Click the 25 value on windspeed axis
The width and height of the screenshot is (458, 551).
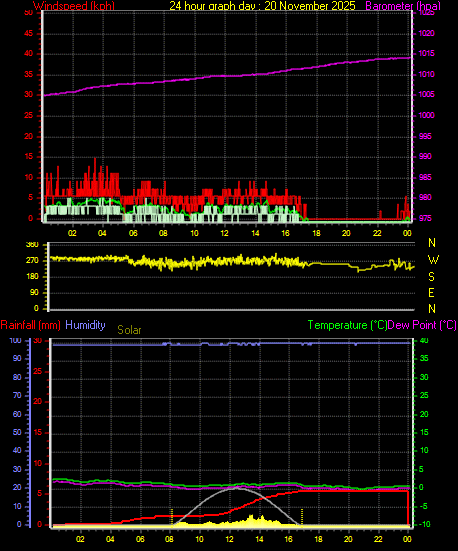tap(28, 116)
